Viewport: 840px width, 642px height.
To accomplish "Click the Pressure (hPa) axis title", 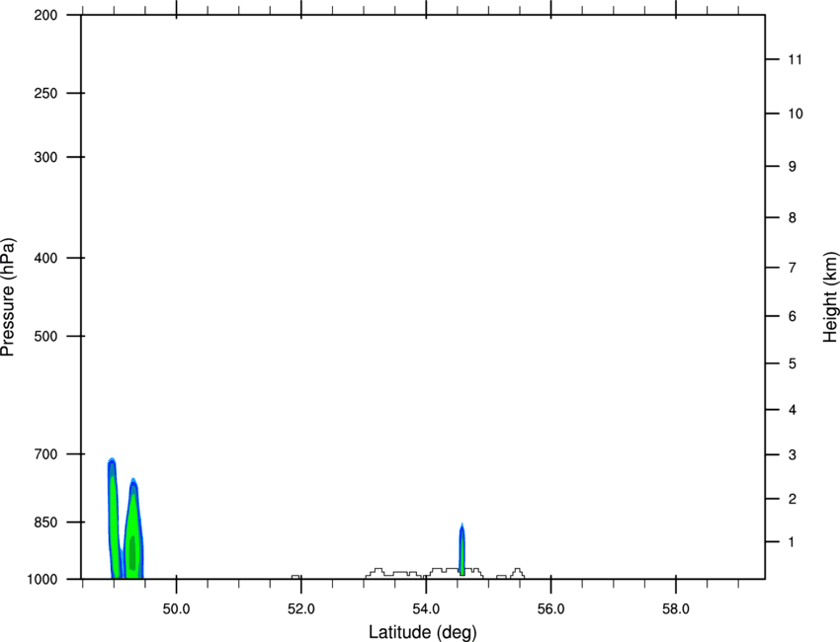I will tap(8, 297).
